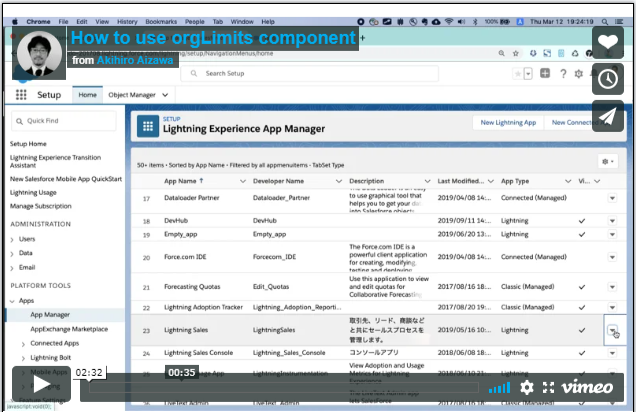
Task: Enter fullscreen mode in Vimeo player
Action: pos(548,388)
